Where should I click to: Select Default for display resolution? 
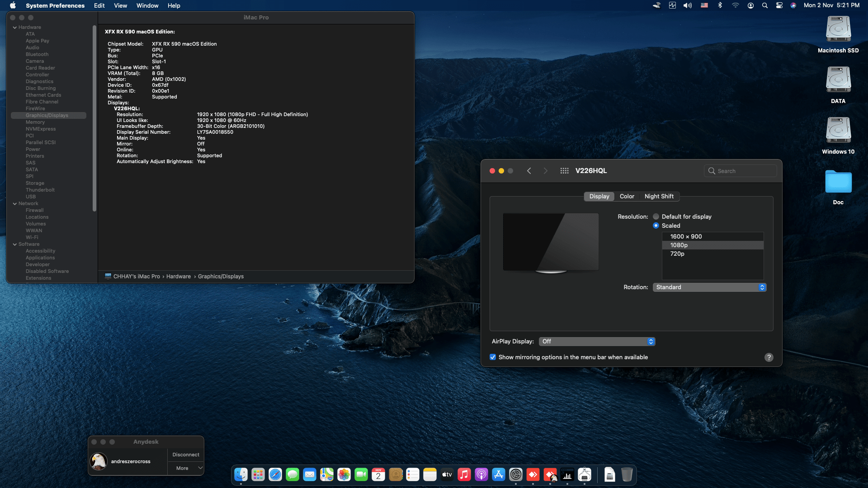click(656, 216)
